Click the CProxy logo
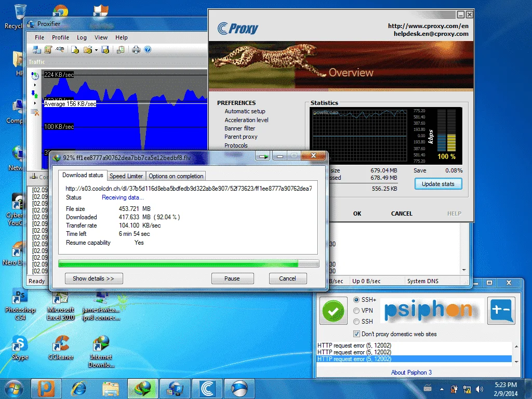The image size is (532, 399). pyautogui.click(x=237, y=28)
